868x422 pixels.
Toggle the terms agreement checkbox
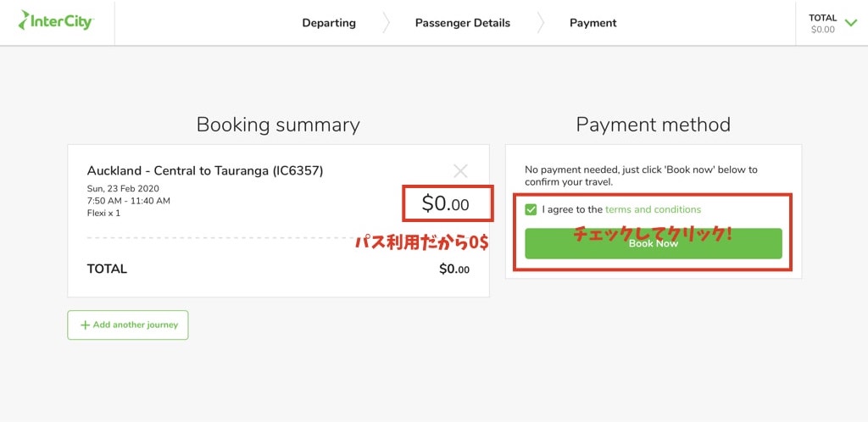(531, 209)
